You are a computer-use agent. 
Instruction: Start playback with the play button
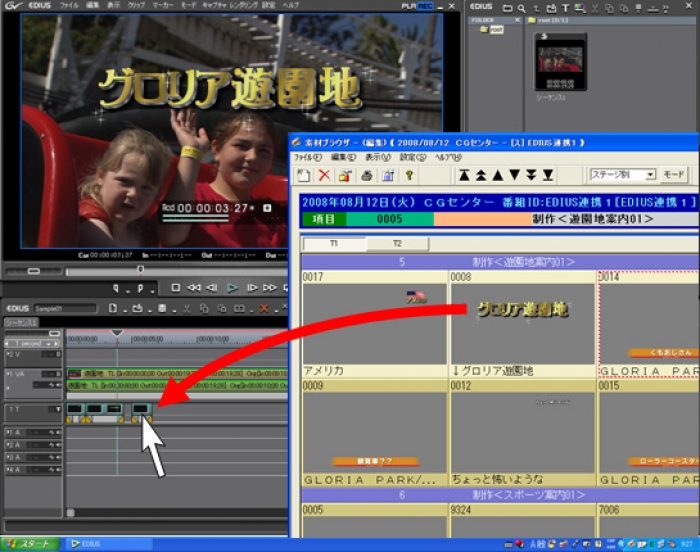point(232,288)
